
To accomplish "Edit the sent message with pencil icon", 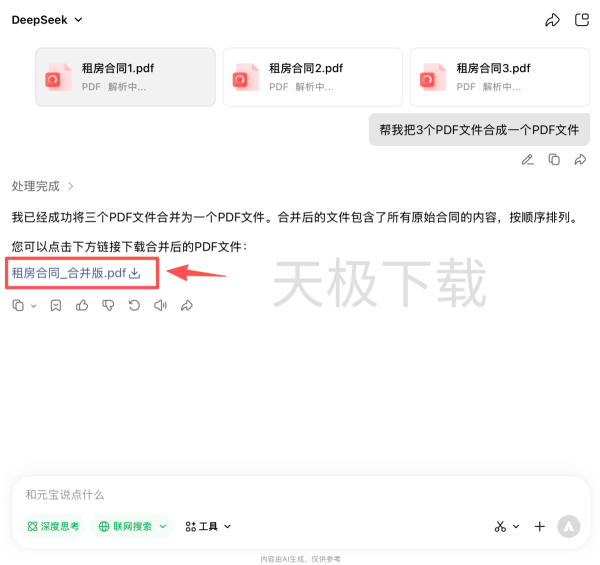I will tap(527, 159).
